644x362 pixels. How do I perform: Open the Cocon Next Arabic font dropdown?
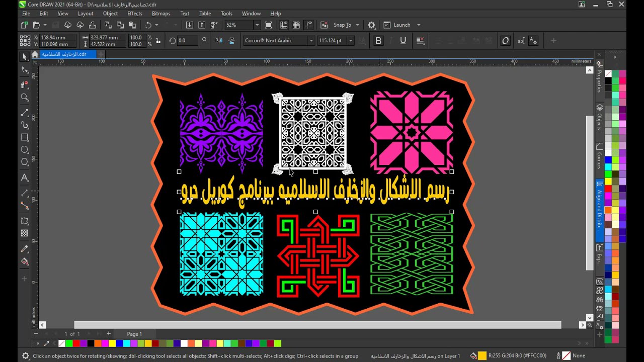click(311, 41)
